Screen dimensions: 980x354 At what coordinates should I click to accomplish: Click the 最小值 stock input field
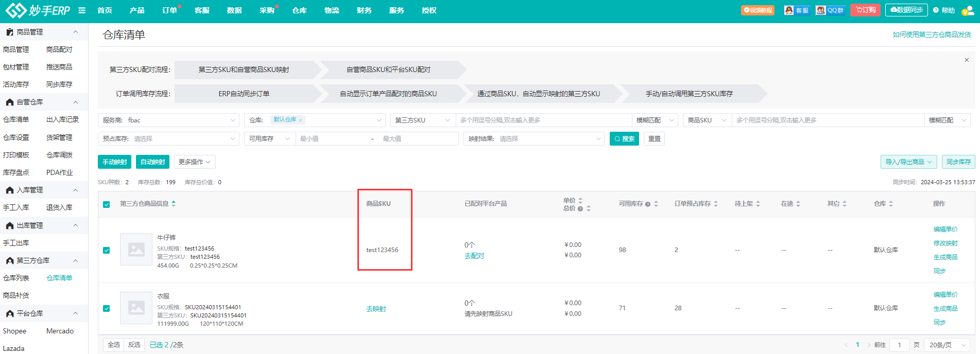332,139
